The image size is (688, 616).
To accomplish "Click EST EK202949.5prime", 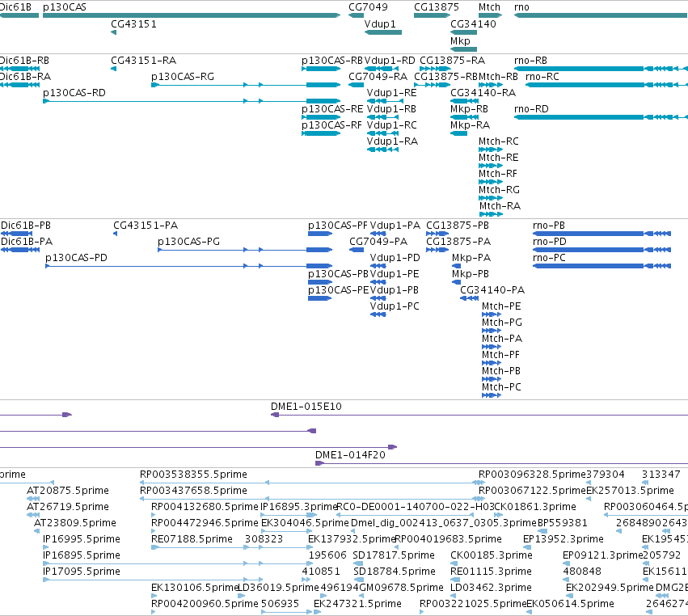I will [610, 588].
